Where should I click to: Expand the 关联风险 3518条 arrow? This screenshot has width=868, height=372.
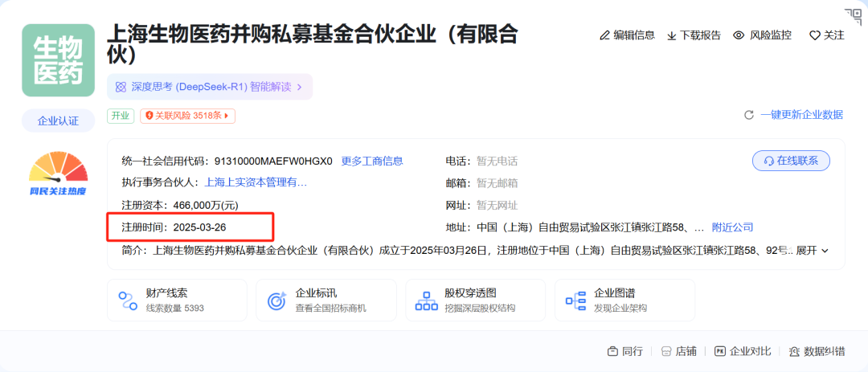click(227, 116)
